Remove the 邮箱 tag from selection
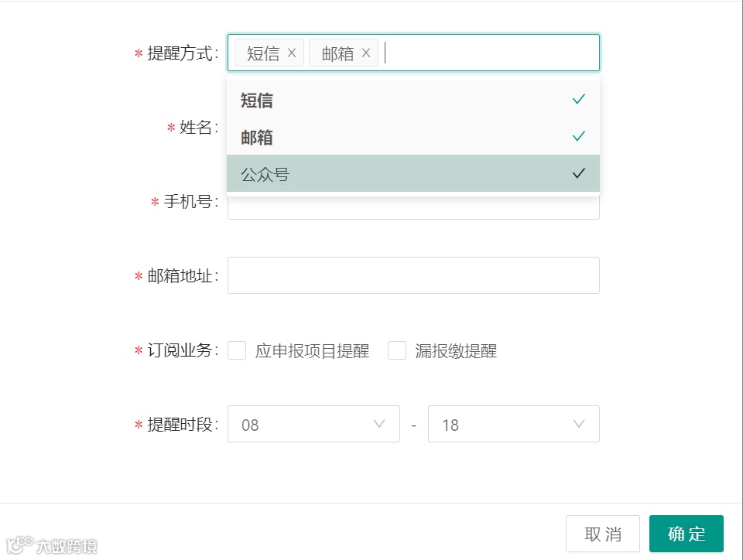Viewport: 743px width, 560px height. click(x=366, y=53)
